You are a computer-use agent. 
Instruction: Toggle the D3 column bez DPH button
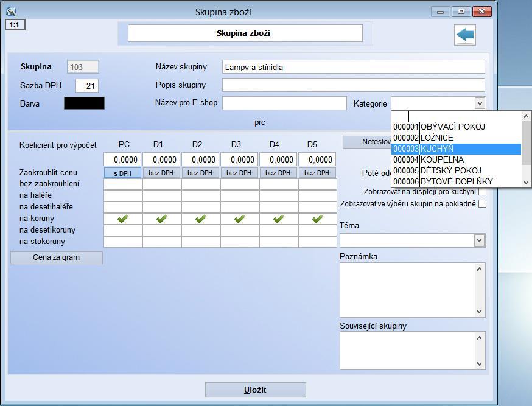(x=239, y=173)
